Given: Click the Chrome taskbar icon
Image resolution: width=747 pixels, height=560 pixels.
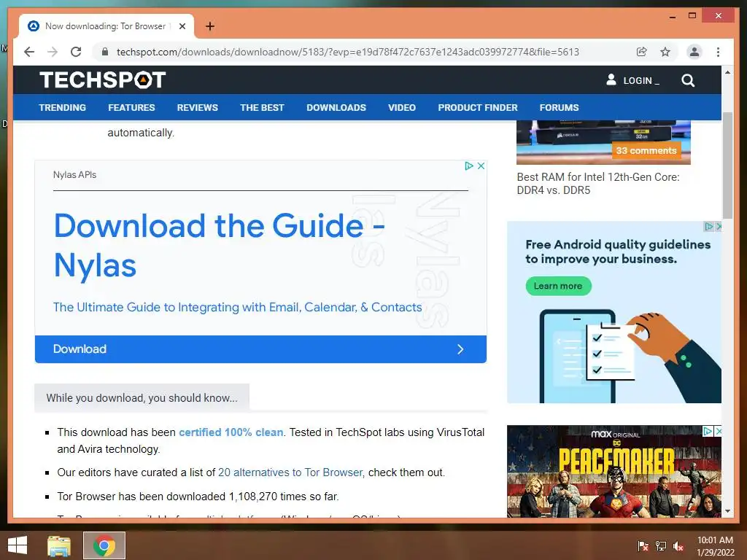Looking at the screenshot, I should tap(104, 545).
